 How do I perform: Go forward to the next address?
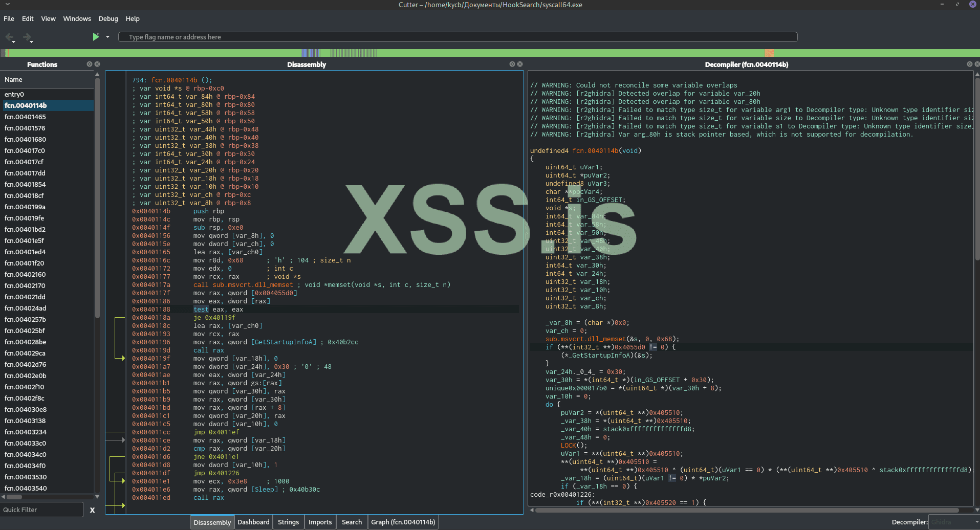pyautogui.click(x=28, y=37)
